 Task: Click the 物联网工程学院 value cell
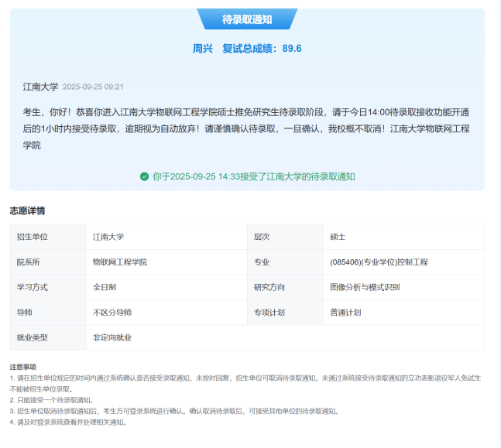[x=166, y=262]
